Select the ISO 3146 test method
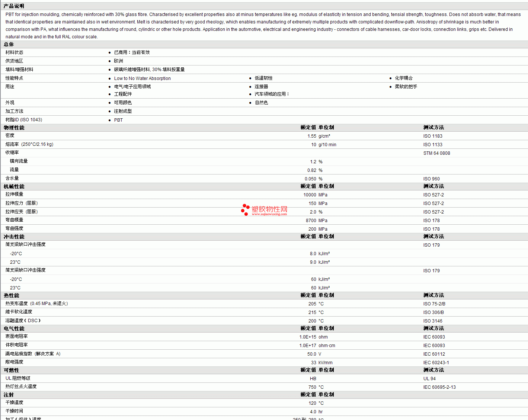Viewport: 528px width, 420px height. [x=433, y=321]
